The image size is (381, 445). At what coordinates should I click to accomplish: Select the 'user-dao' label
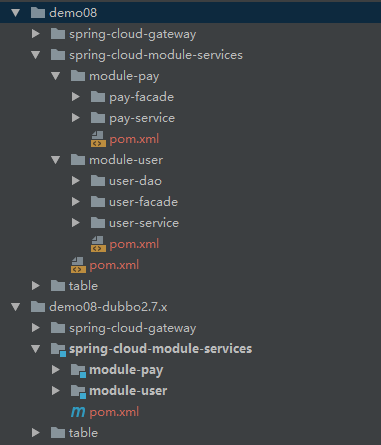135,181
